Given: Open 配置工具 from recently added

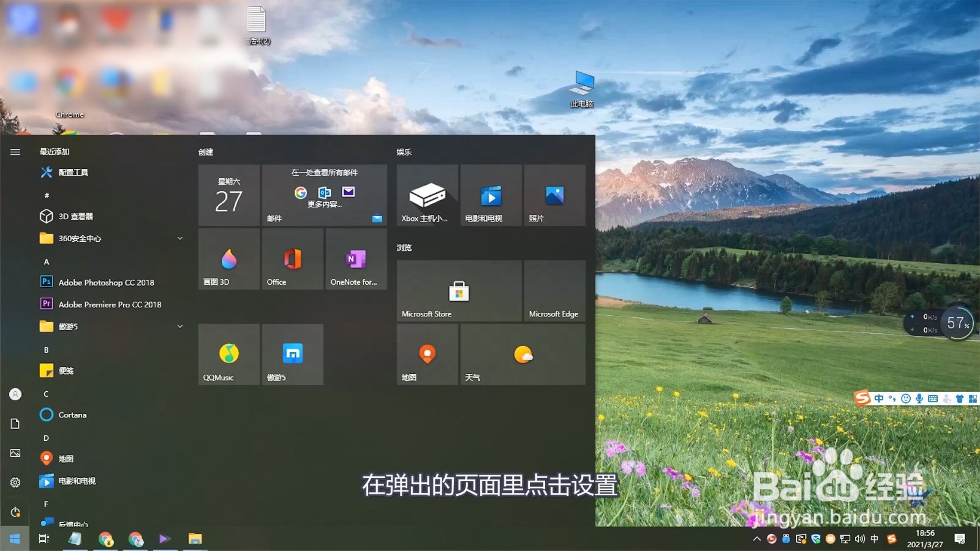Looking at the screenshot, I should pyautogui.click(x=111, y=172).
